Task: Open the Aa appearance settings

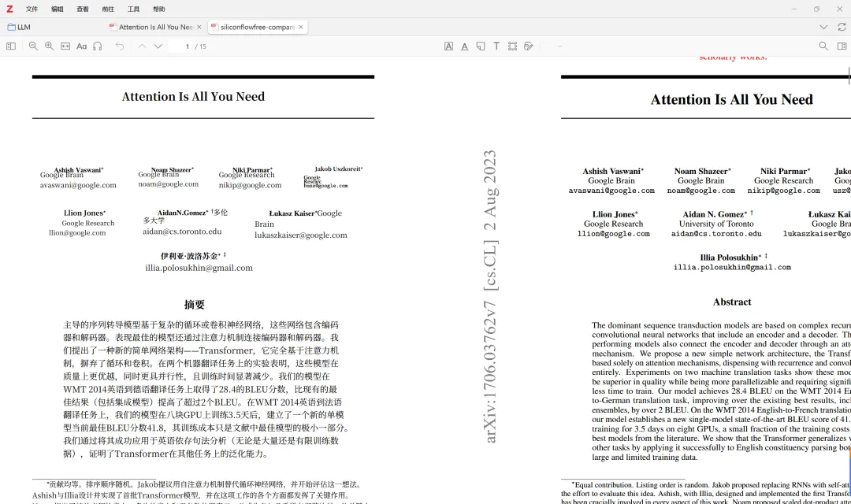Action: click(81, 46)
